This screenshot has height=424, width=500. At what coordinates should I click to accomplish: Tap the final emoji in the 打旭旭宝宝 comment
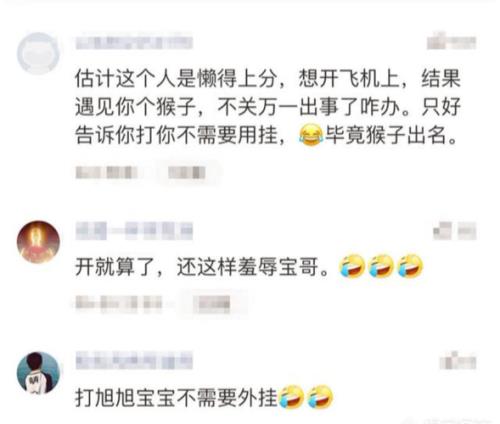320,397
